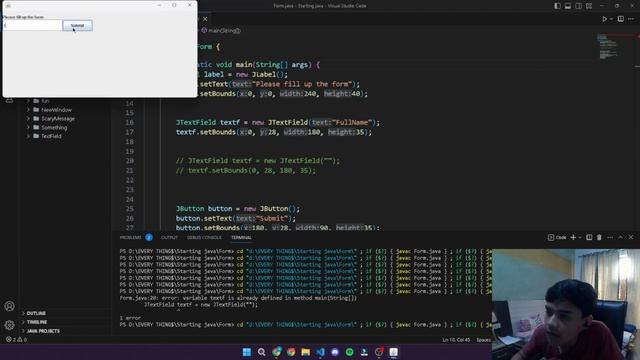The width and height of the screenshot is (640, 360).
Task: Maximize the panel with the up chevron
Action: click(x=620, y=237)
